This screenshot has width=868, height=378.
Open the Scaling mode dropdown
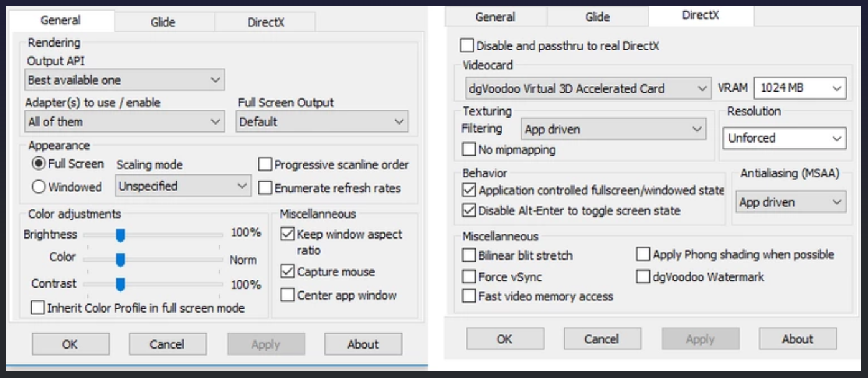coord(183,186)
